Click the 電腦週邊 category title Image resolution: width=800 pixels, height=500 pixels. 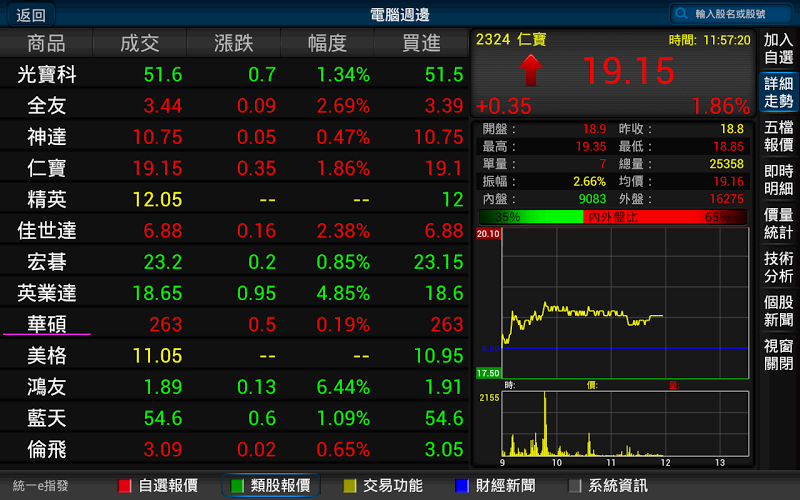pyautogui.click(x=400, y=15)
